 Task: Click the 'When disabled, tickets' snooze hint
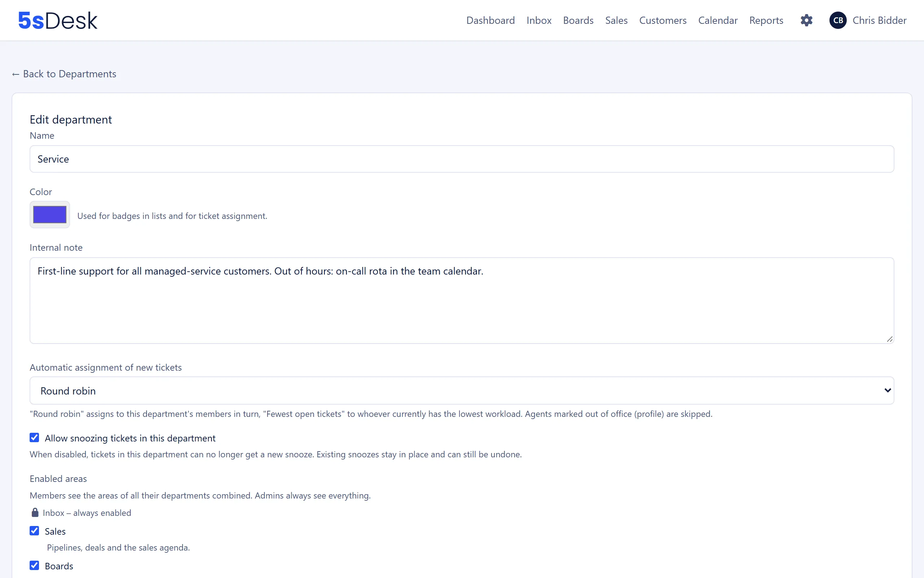pos(276,454)
